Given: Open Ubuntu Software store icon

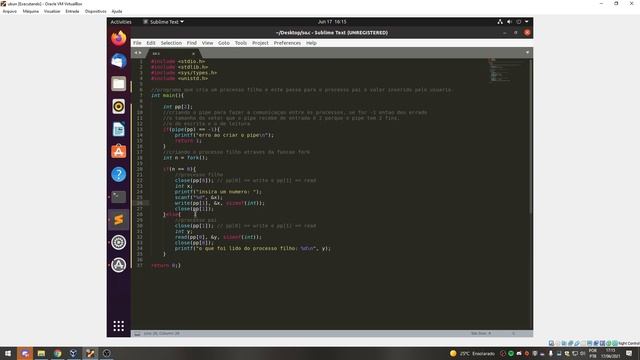Looking at the screenshot, I should coord(119,152).
